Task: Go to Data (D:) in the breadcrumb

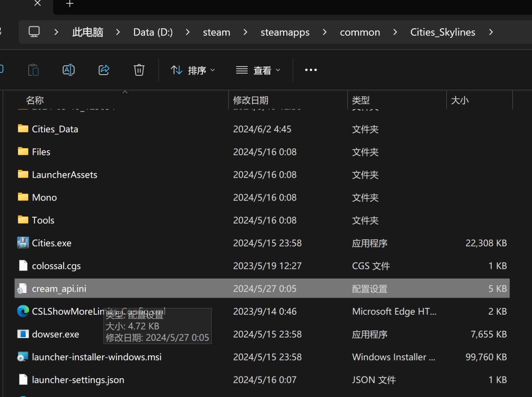Action: (153, 32)
